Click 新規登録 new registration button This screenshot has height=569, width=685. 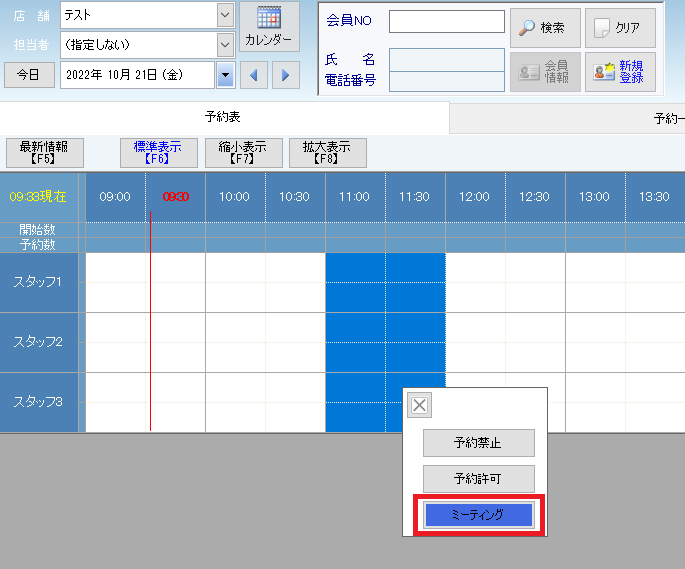coord(620,72)
